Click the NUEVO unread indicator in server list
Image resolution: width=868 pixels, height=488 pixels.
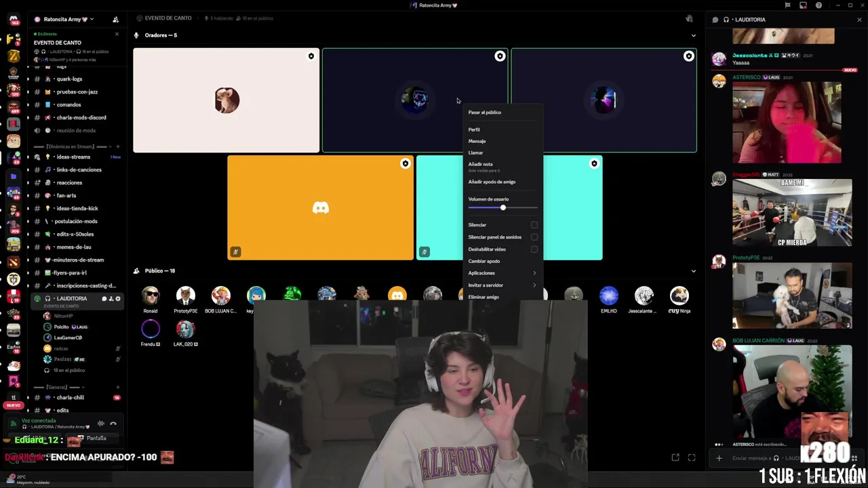(x=13, y=405)
